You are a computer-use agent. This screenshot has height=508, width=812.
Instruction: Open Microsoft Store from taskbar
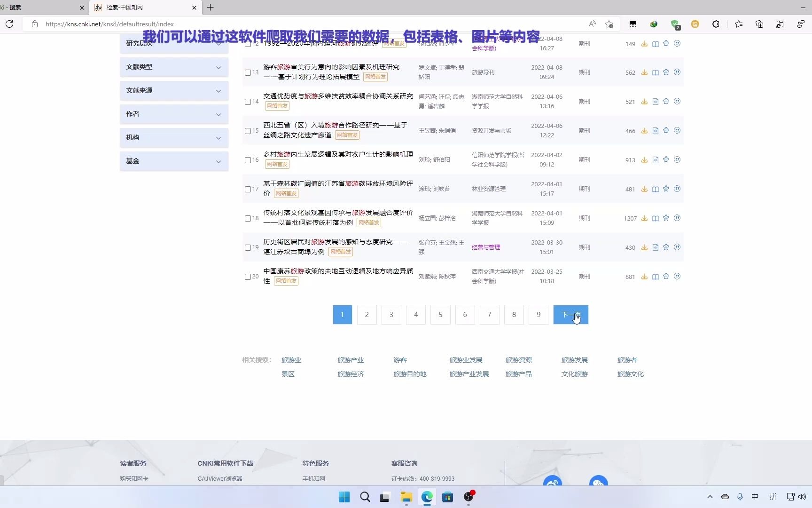[x=447, y=497]
